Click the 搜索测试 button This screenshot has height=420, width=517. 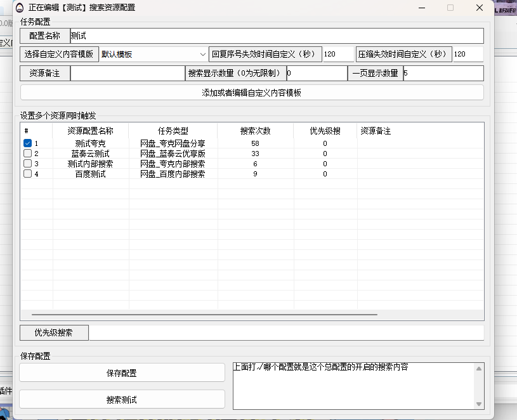[122, 399]
